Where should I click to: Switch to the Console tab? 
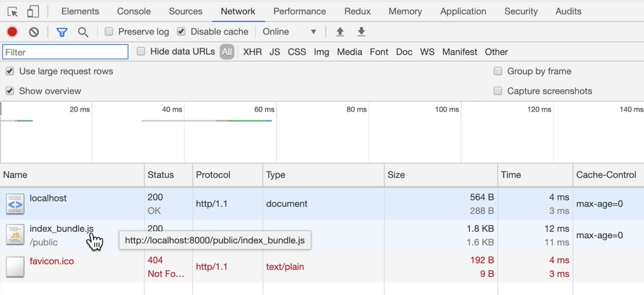134,12
